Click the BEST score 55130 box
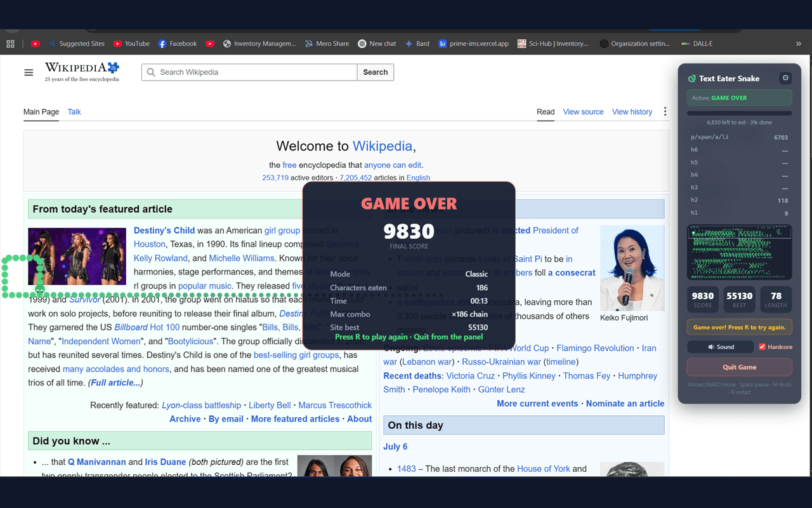Screen dimensions: 812x508 (739, 299)
